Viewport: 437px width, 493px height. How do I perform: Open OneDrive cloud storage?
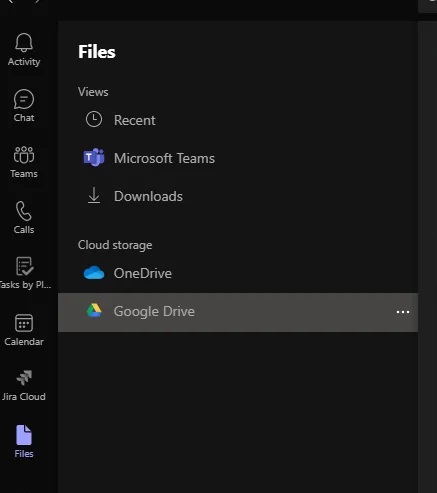(x=238, y=273)
